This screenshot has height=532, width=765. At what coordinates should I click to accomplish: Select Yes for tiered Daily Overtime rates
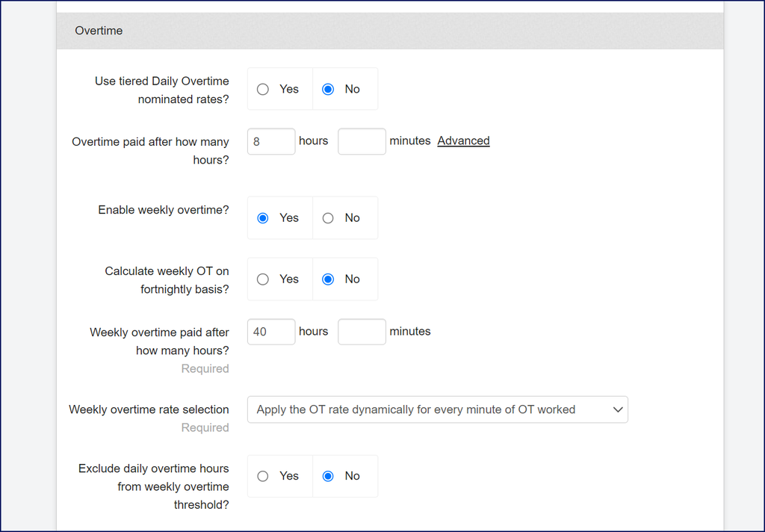tap(263, 89)
